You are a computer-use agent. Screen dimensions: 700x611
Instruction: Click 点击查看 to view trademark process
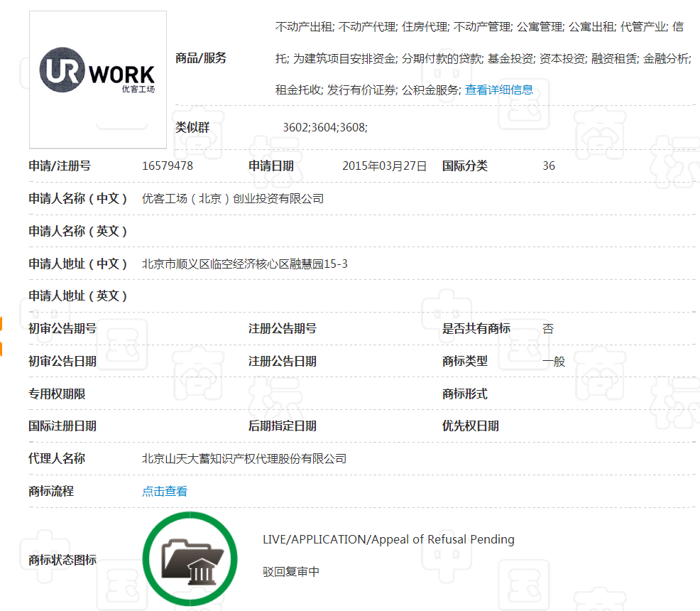coord(165,491)
